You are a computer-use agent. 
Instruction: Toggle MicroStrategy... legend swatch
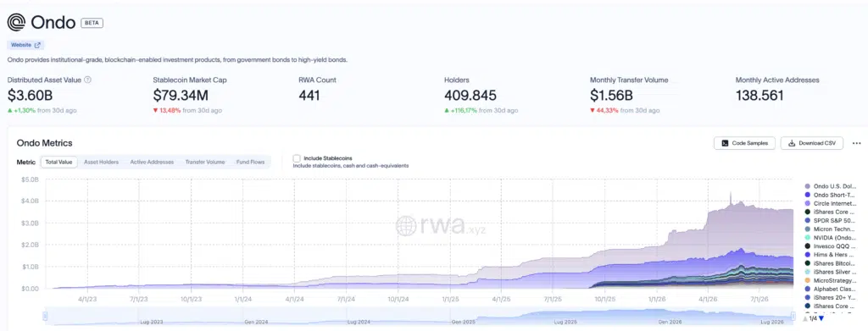click(808, 280)
